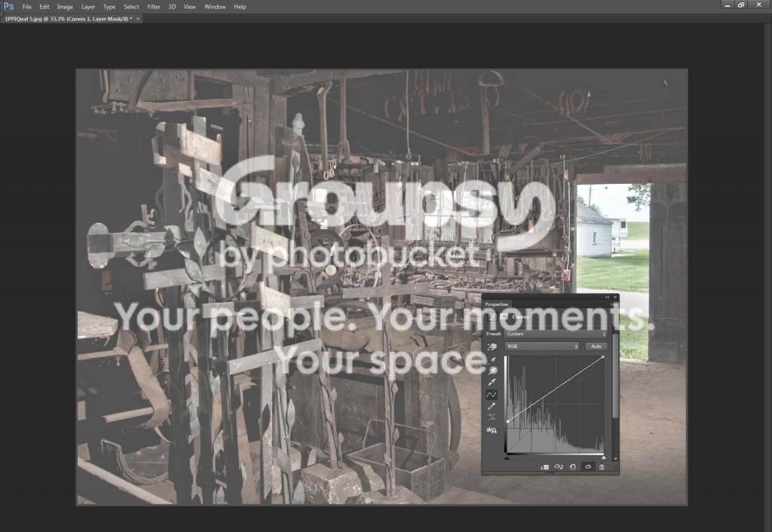Click the Properties scrollbar down arrow
The image size is (772, 532).
point(615,459)
